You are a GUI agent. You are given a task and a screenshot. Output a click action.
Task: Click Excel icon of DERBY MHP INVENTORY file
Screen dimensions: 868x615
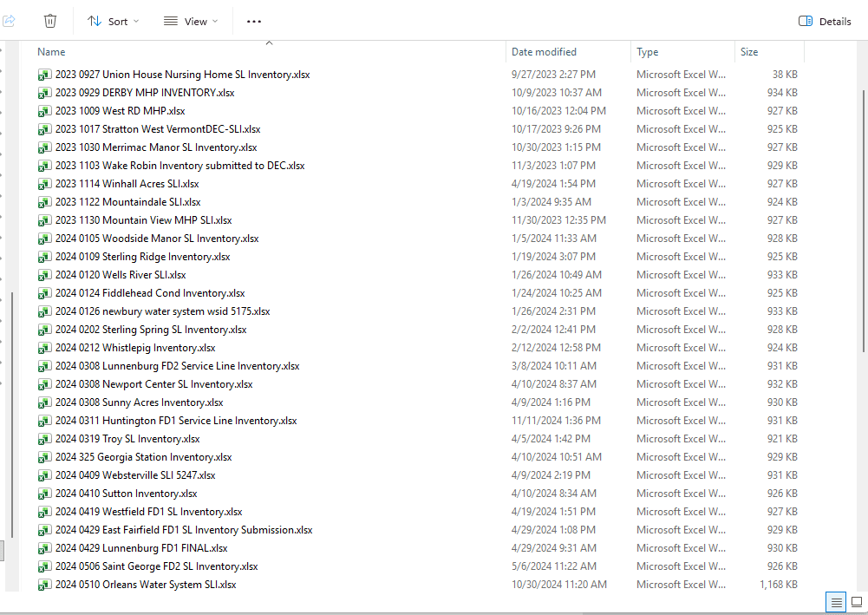tap(44, 93)
